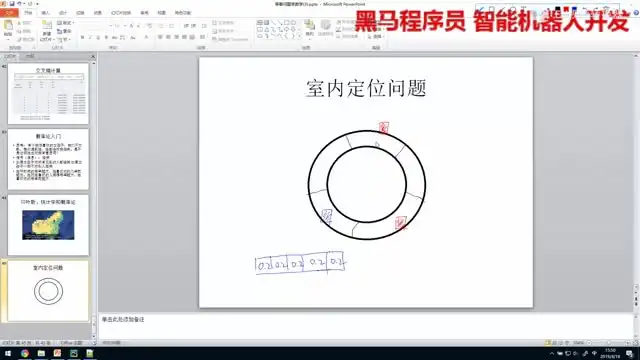Click the 室内定位问题 title on the slide

[366, 89]
